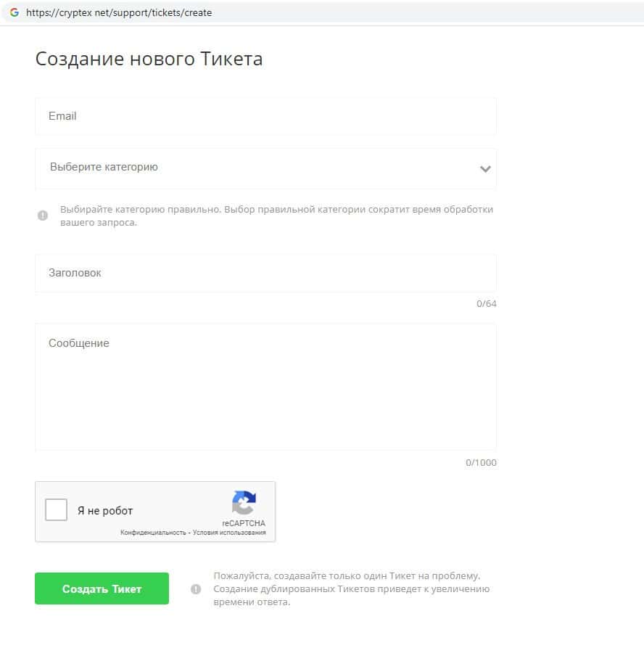Click the 0/64 character counter
Image resolution: width=644 pixels, height=648 pixels.
coord(486,304)
